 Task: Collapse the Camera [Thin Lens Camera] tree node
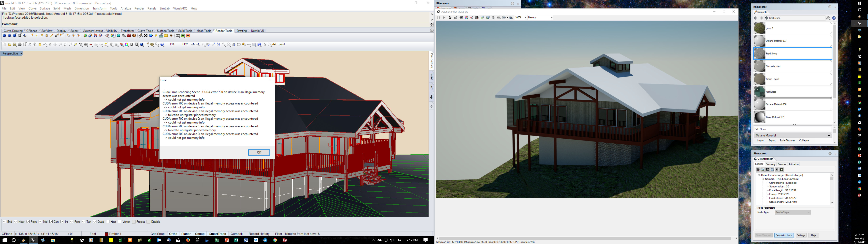pyautogui.click(x=763, y=179)
